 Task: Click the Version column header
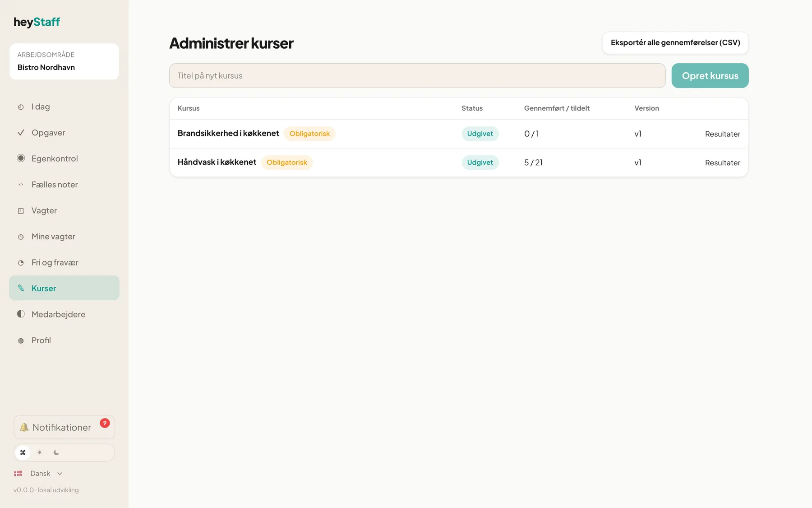click(x=646, y=108)
